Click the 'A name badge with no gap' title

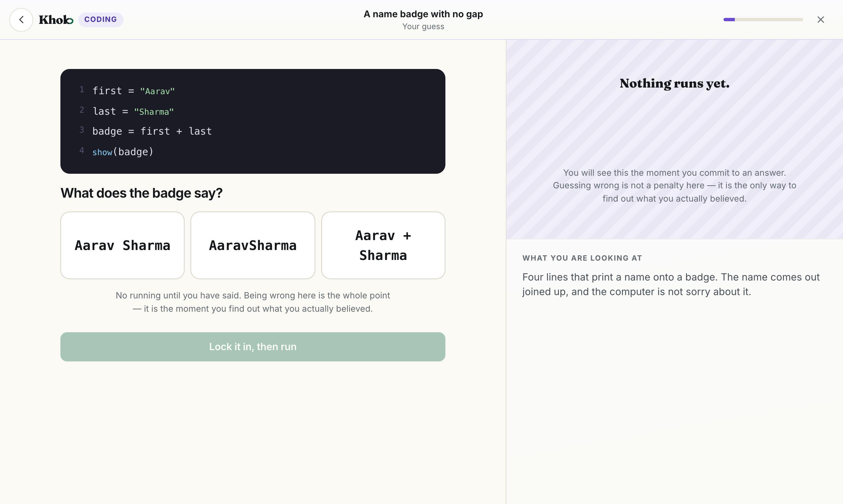423,14
